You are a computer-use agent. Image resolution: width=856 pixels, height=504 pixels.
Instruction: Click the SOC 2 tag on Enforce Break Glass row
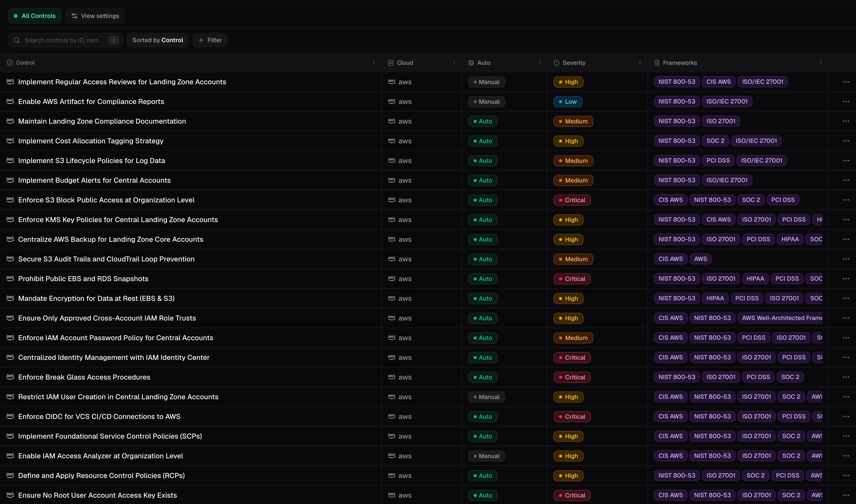[x=790, y=377]
